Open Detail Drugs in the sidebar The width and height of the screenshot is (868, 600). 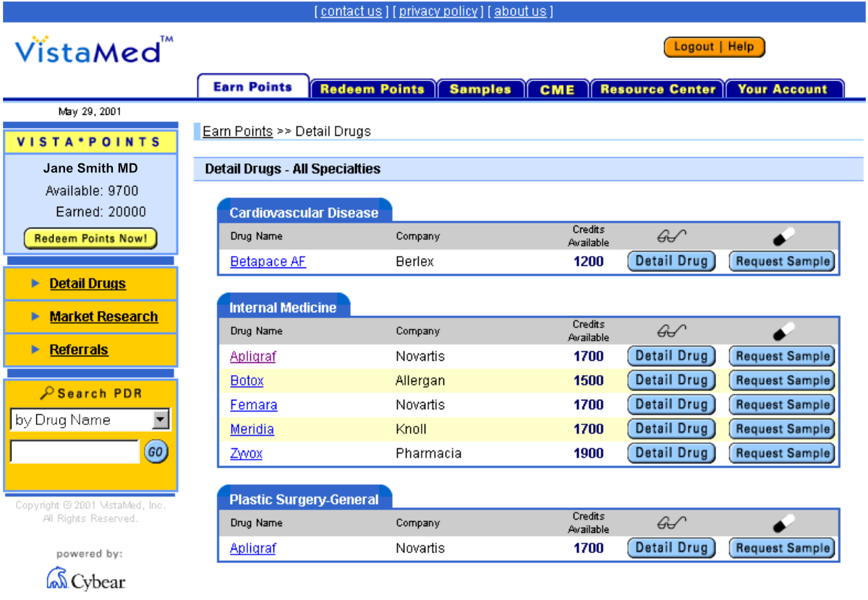tap(88, 284)
